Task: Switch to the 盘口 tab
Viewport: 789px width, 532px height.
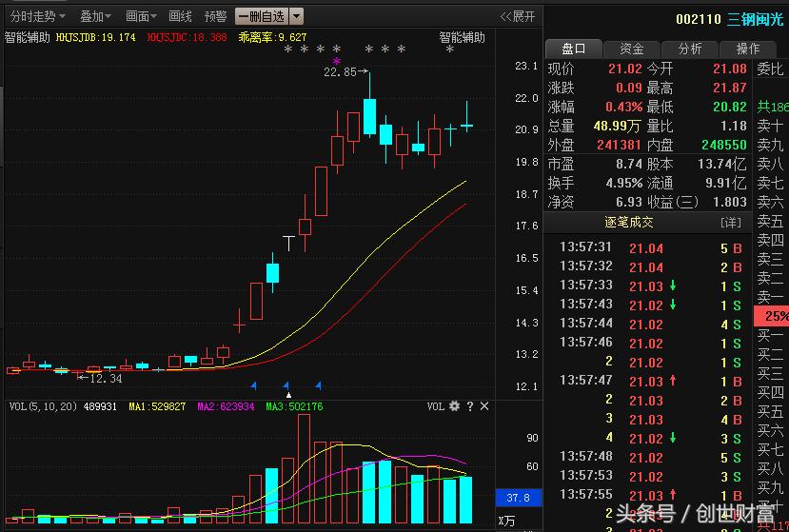Action: point(574,49)
